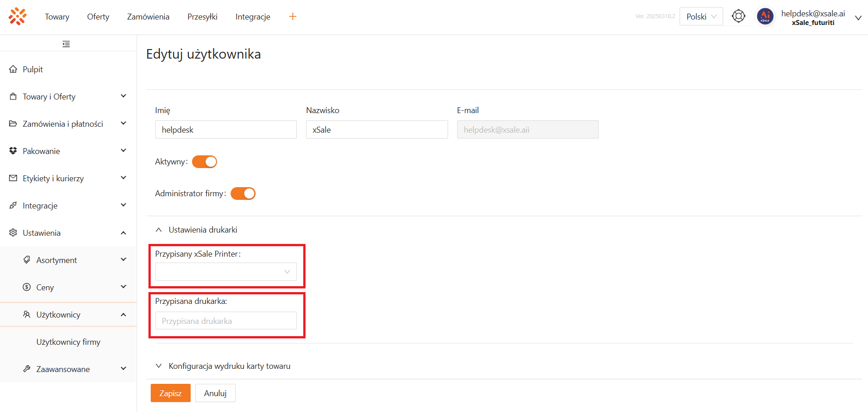Select Użytkownicy firmy in the sidebar

(68, 342)
